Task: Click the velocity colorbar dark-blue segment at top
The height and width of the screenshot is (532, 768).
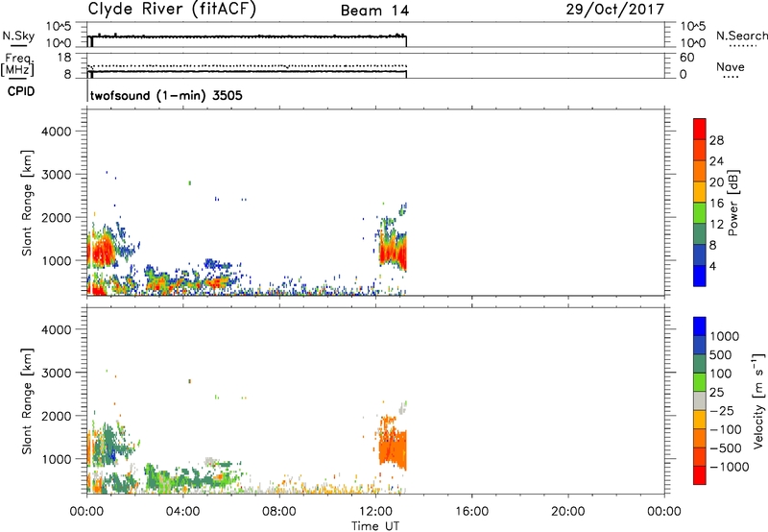Action: [x=700, y=326]
